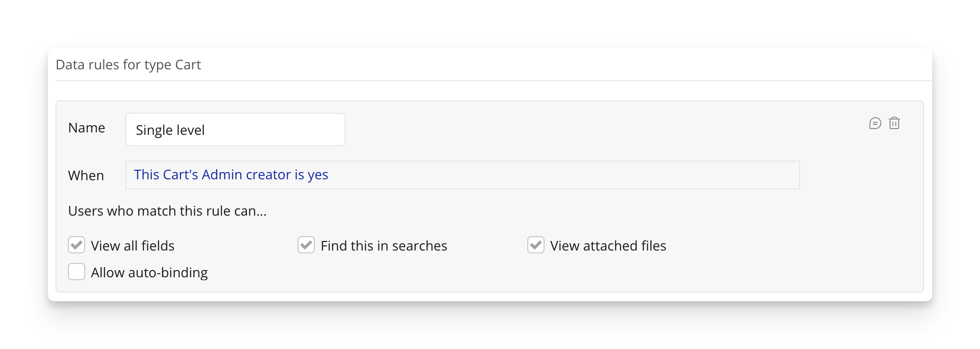
Task: Click "is yes" at the end of the condition
Action: point(311,175)
